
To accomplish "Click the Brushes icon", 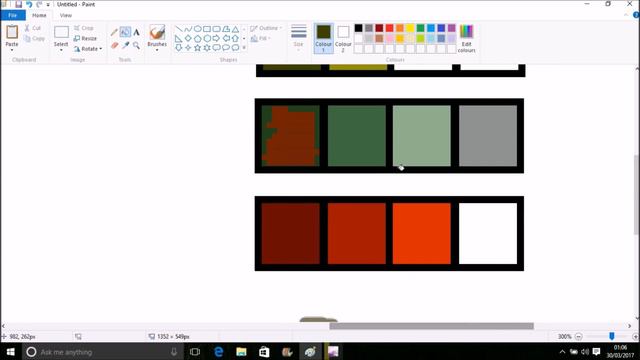I will 157,32.
